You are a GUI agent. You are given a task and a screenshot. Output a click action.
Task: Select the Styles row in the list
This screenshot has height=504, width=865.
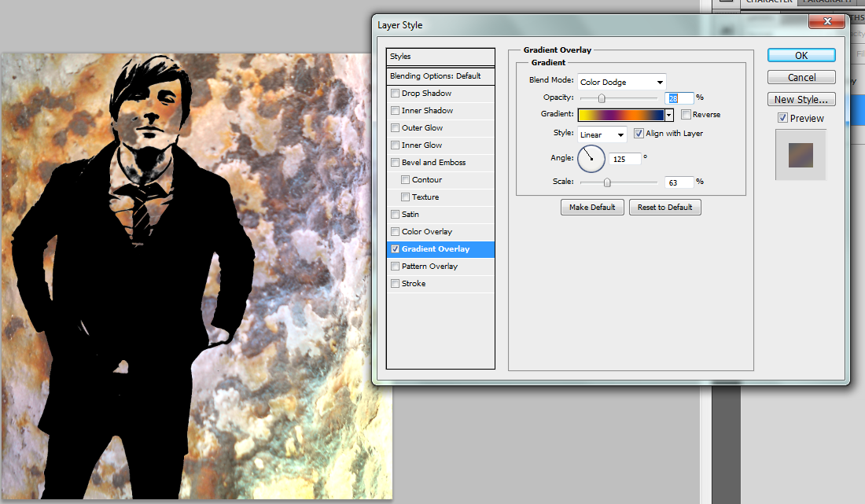[440, 57]
